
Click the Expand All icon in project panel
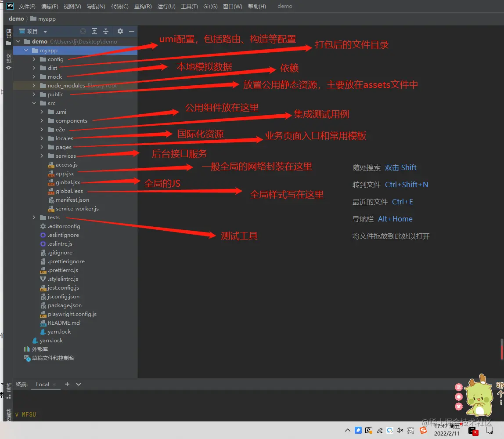pos(94,31)
